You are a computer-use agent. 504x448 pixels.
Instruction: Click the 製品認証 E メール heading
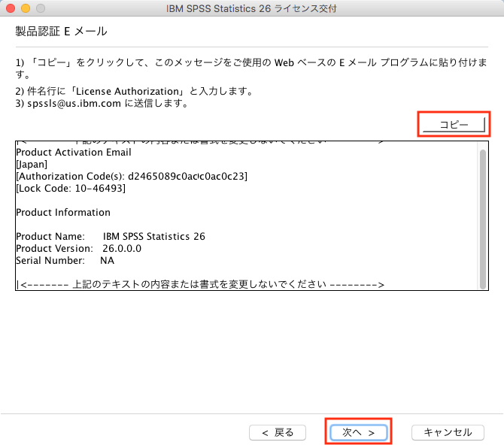pos(61,32)
